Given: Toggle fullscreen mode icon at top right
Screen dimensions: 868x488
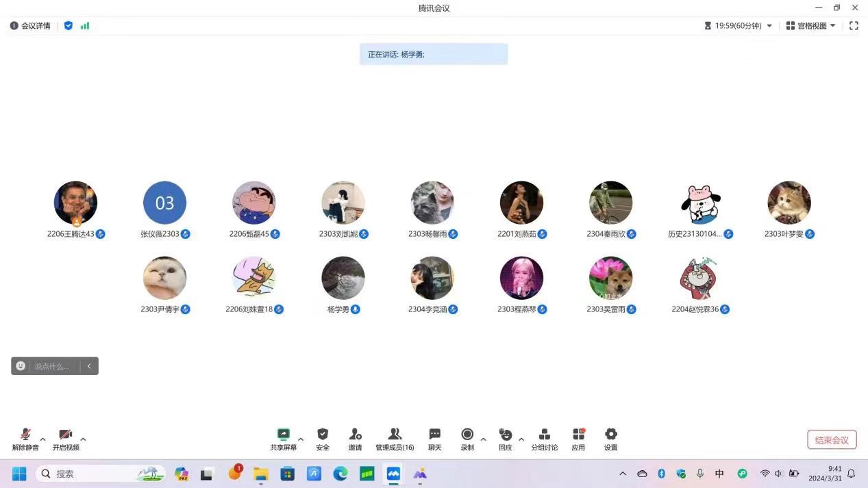Looking at the screenshot, I should click(x=854, y=25).
